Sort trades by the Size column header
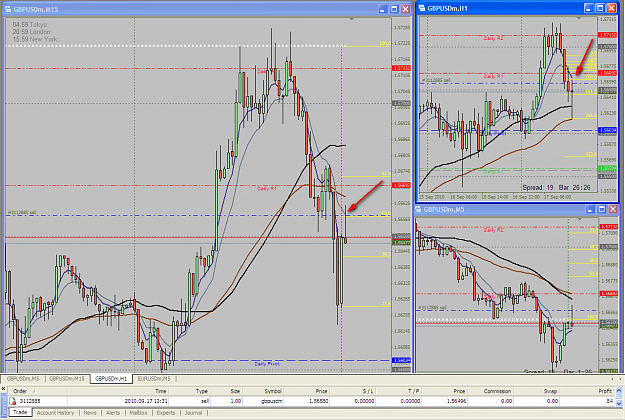The image size is (625, 420). click(x=226, y=391)
